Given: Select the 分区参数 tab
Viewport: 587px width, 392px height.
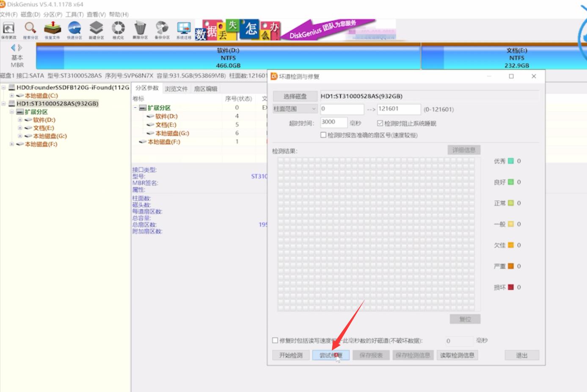Looking at the screenshot, I should click(147, 88).
